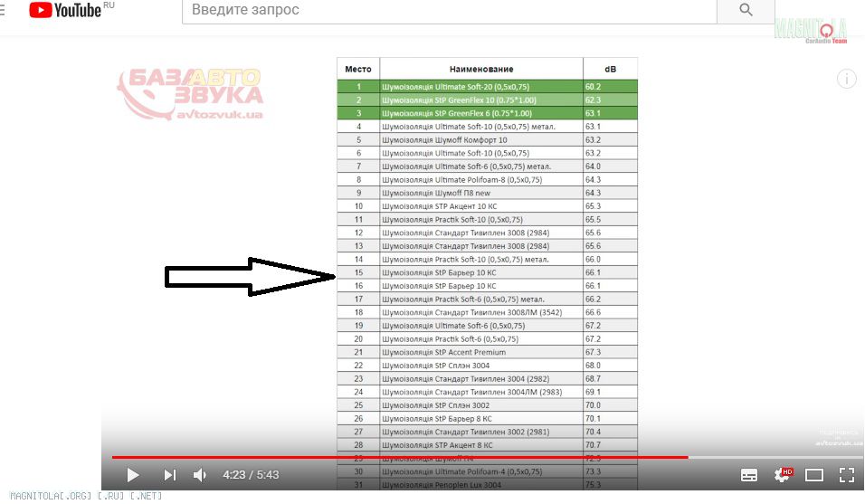865x504 pixels.
Task: Select row 'Ultimate Soft-6 (0,5x0,75) метал.'
Action: (488, 166)
